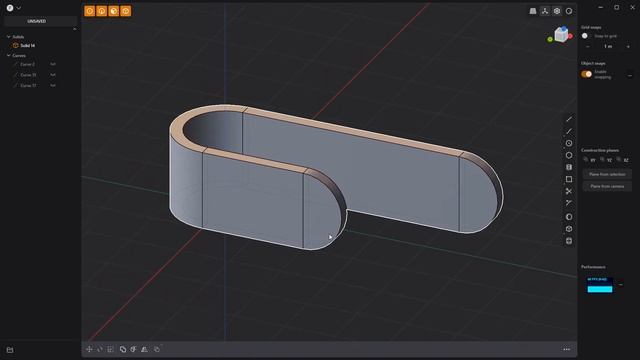Select the Offset face tool icon

[x=123, y=349]
